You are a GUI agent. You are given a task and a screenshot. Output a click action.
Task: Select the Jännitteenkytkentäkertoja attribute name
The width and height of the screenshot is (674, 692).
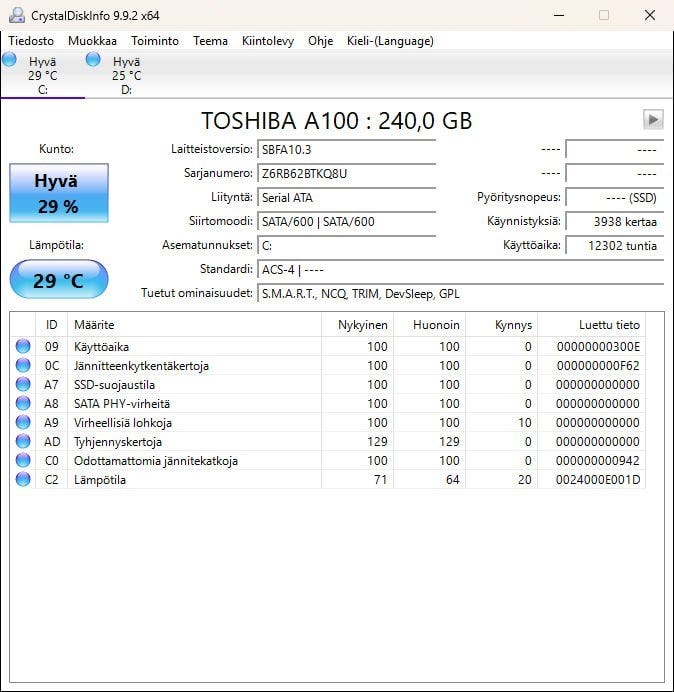point(141,366)
